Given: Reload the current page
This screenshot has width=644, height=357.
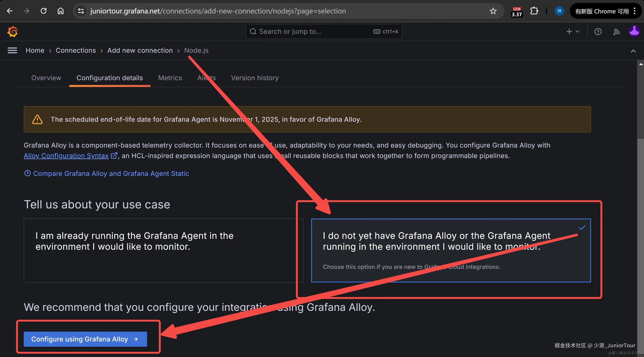Looking at the screenshot, I should click(x=43, y=11).
